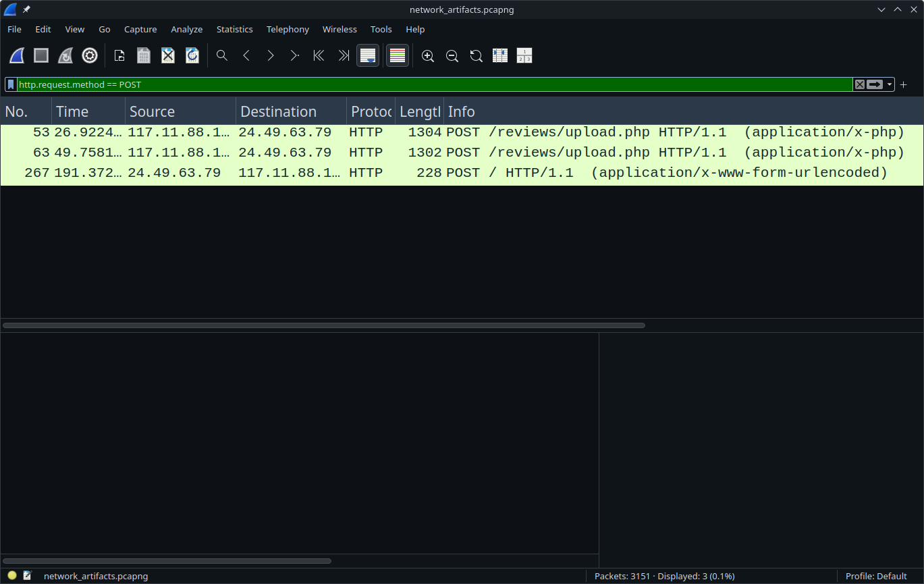Open the Statistics menu

point(235,29)
